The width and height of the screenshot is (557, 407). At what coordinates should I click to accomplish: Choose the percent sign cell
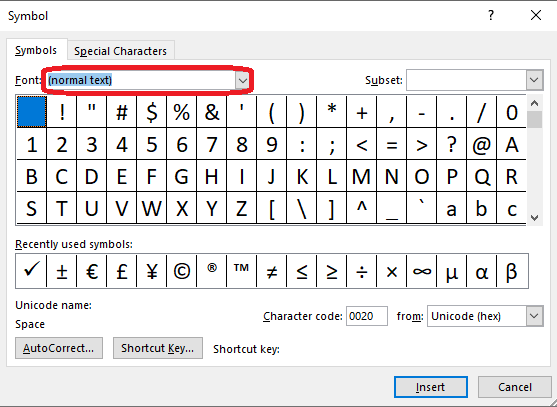pyautogui.click(x=182, y=112)
